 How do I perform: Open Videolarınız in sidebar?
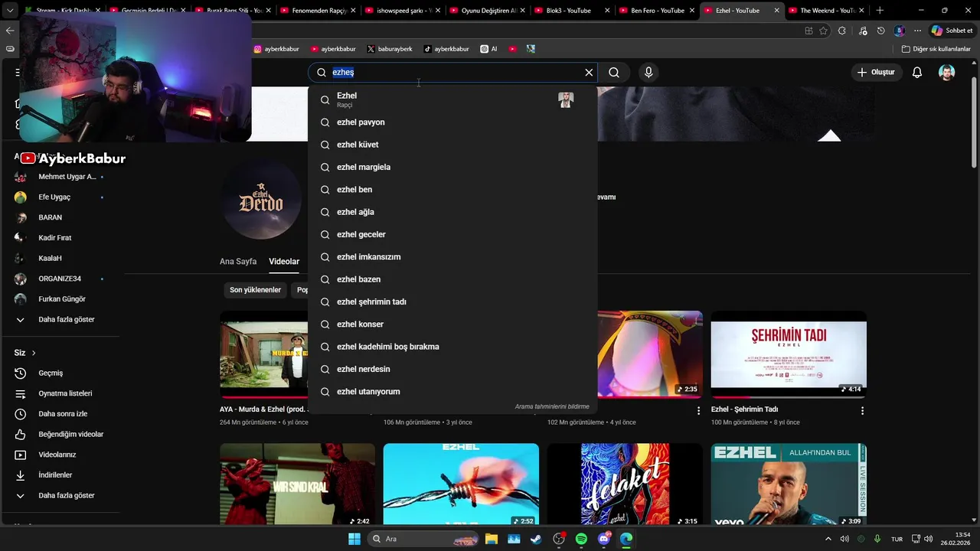pyautogui.click(x=61, y=455)
